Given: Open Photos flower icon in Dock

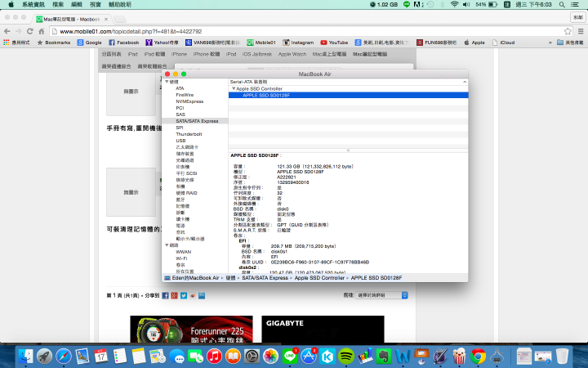Looking at the screenshot, I should coord(271,356).
